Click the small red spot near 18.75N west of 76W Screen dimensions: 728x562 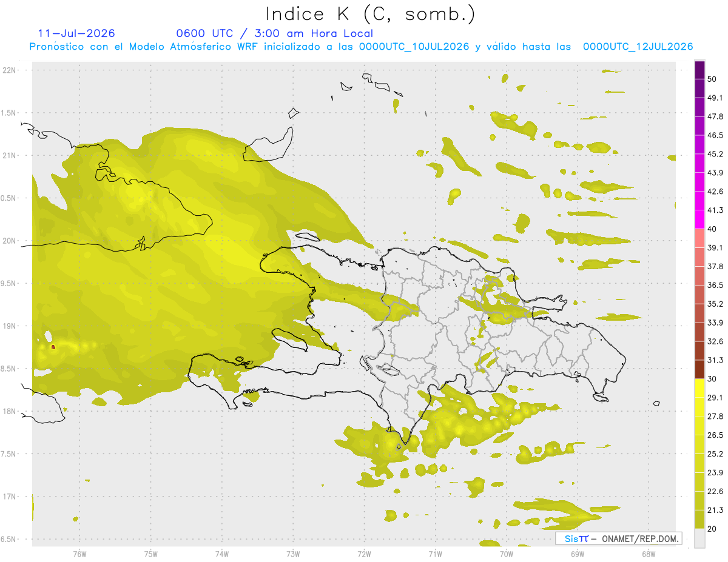pos(53,347)
